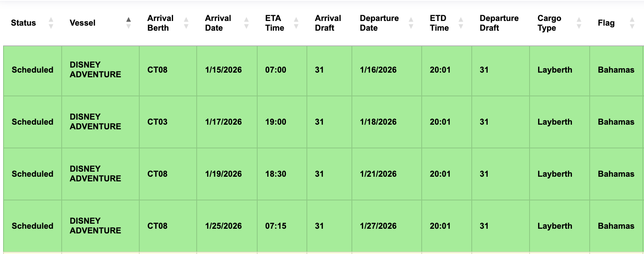Select arrival date 1/15/2026 cell
644x254 pixels.
point(223,70)
